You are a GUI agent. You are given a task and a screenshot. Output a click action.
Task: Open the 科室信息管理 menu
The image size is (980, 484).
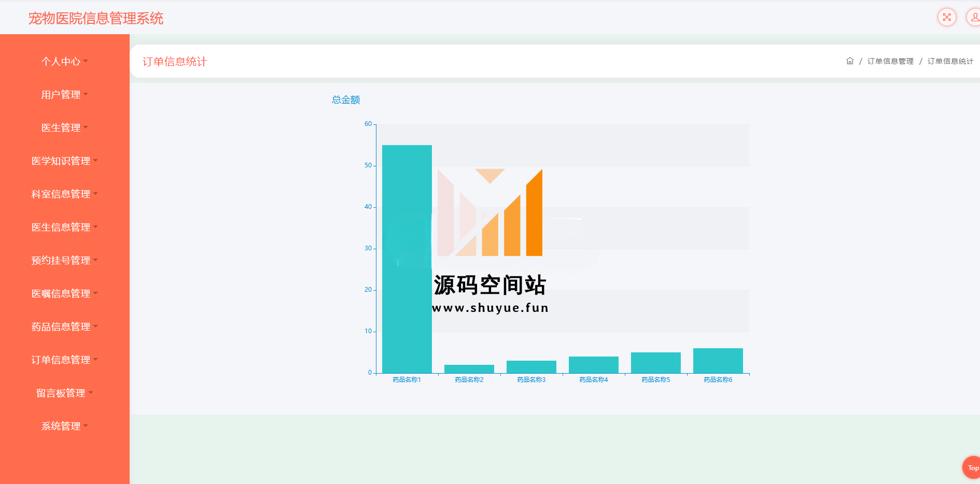pyautogui.click(x=65, y=194)
